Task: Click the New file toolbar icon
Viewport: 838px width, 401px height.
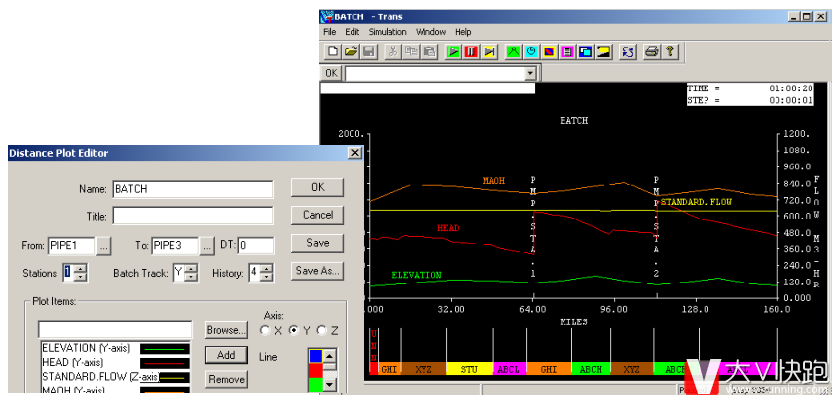Action: pos(333,52)
